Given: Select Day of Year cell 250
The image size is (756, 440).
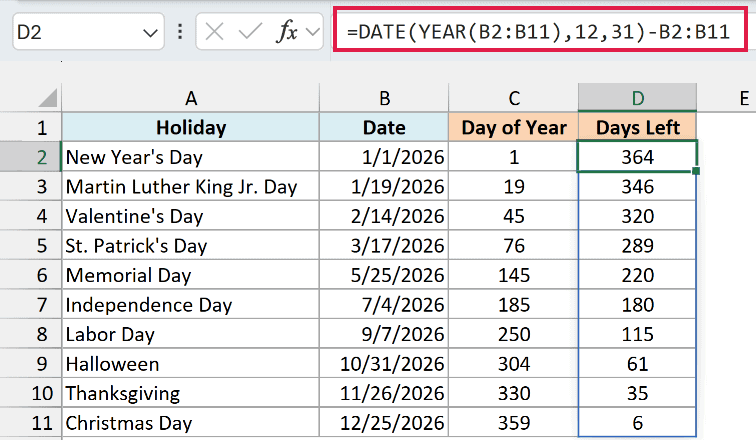Looking at the screenshot, I should tap(513, 334).
